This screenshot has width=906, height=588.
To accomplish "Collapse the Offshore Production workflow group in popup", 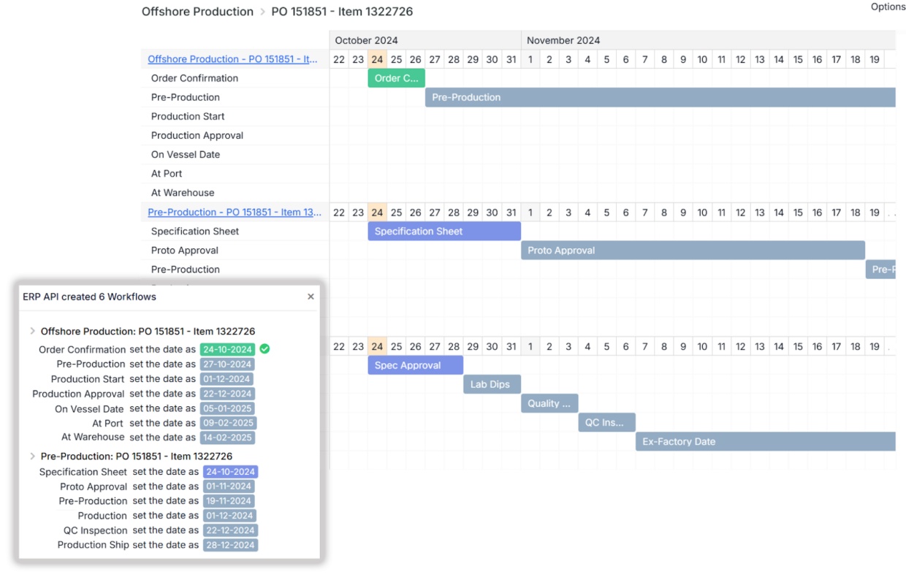I will coord(32,332).
